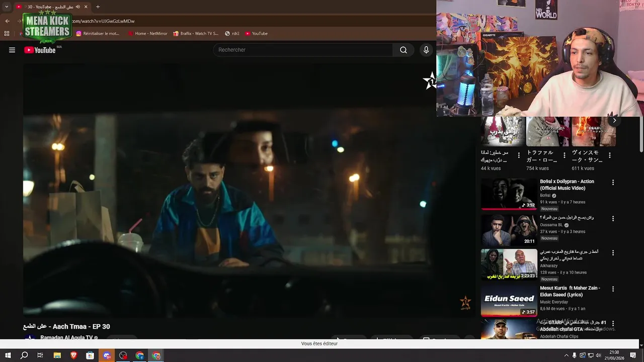The image size is (644, 362).
Task: Open options for 754 k vues short
Action: coord(564,155)
